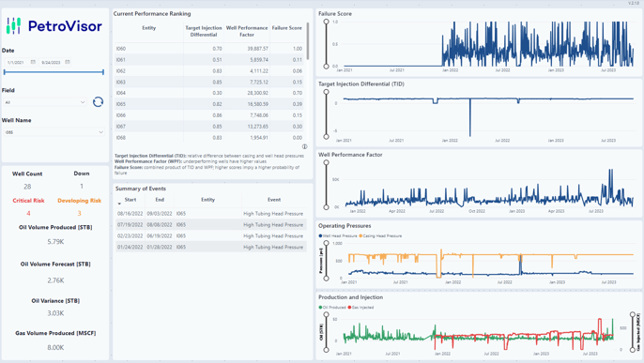Image resolution: width=644 pixels, height=363 pixels.
Task: Sort by Target Injection Differential column header
Action: coord(204,31)
